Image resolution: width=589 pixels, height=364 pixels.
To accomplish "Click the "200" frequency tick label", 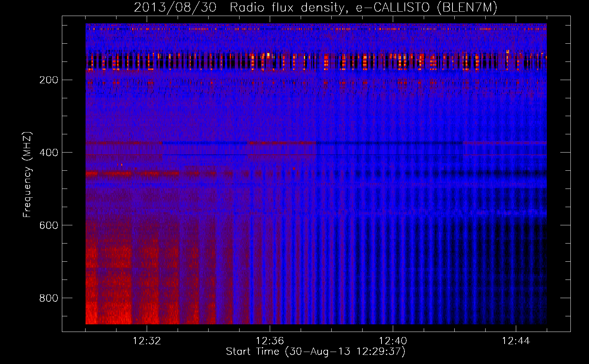I will pyautogui.click(x=49, y=80).
